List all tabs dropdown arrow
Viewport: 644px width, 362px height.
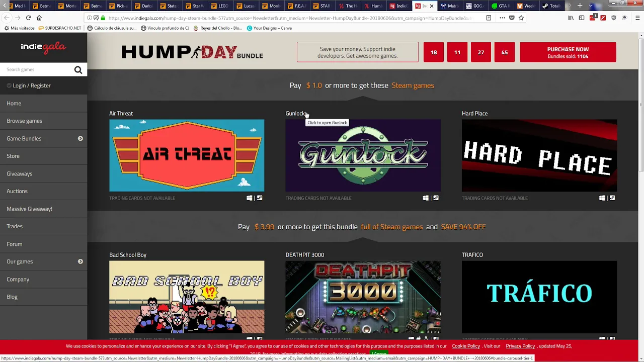point(591,6)
